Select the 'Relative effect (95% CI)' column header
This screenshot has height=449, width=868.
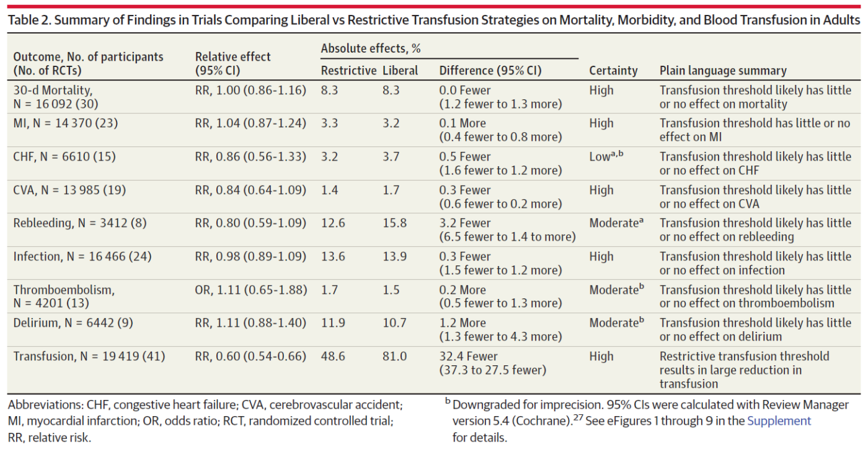point(233,63)
